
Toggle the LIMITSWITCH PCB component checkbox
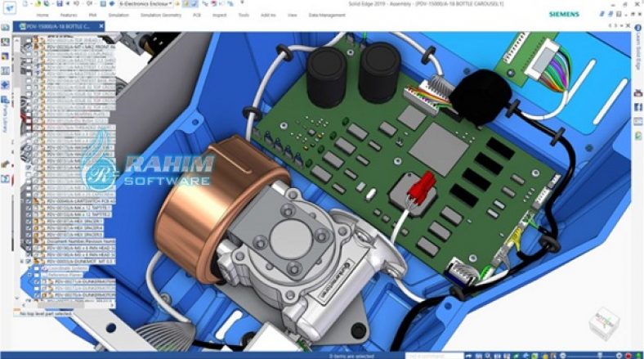click(x=29, y=201)
